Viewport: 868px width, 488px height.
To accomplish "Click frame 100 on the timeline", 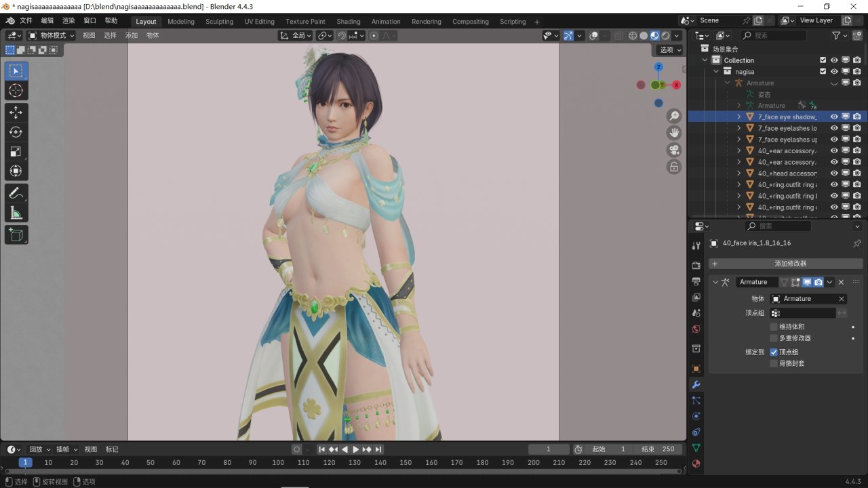I will click(278, 463).
